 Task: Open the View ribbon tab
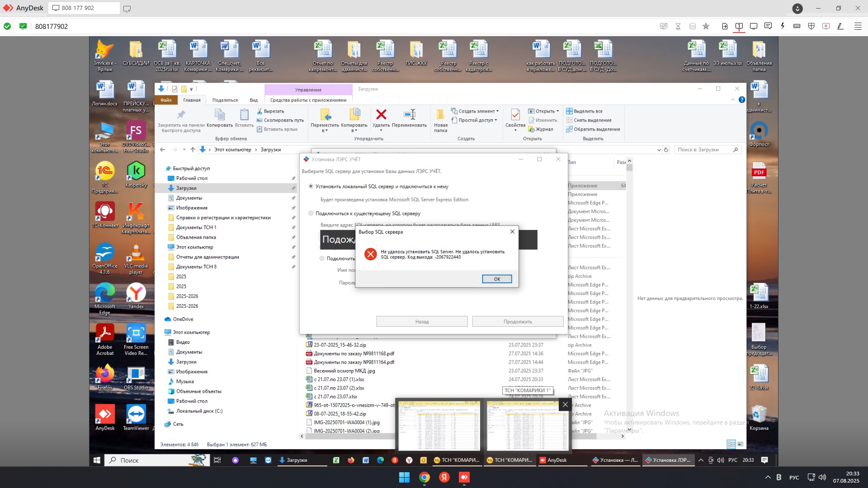point(254,100)
